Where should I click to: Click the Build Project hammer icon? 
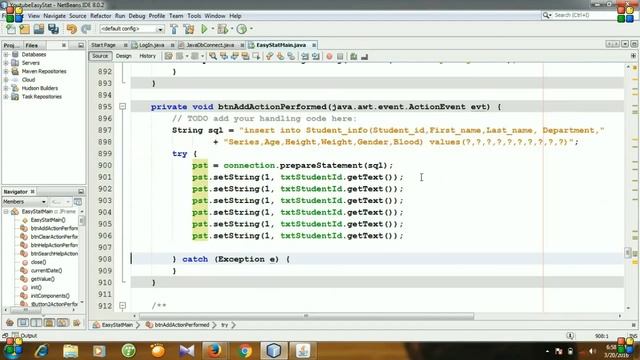174,29
